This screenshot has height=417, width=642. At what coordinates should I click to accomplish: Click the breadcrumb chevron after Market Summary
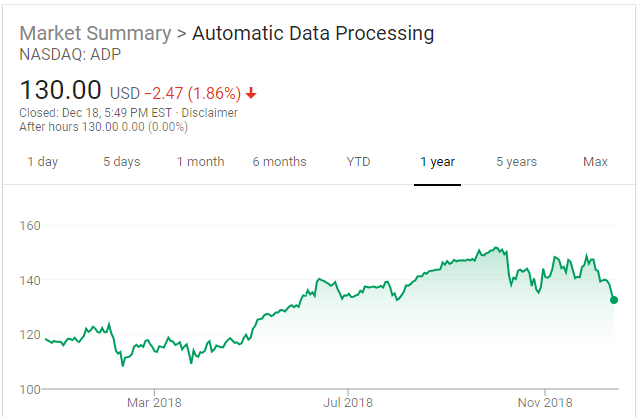[x=181, y=33]
